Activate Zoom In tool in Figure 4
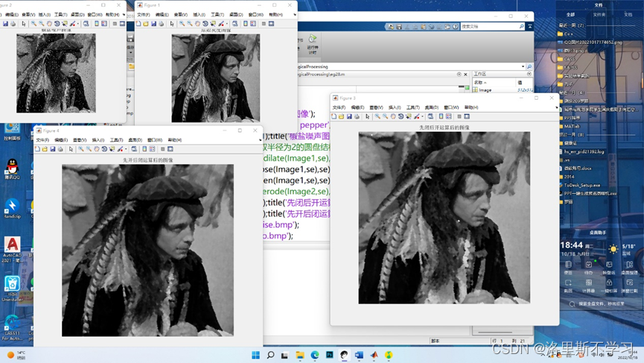Viewport: 644px width, 363px height. (x=81, y=149)
